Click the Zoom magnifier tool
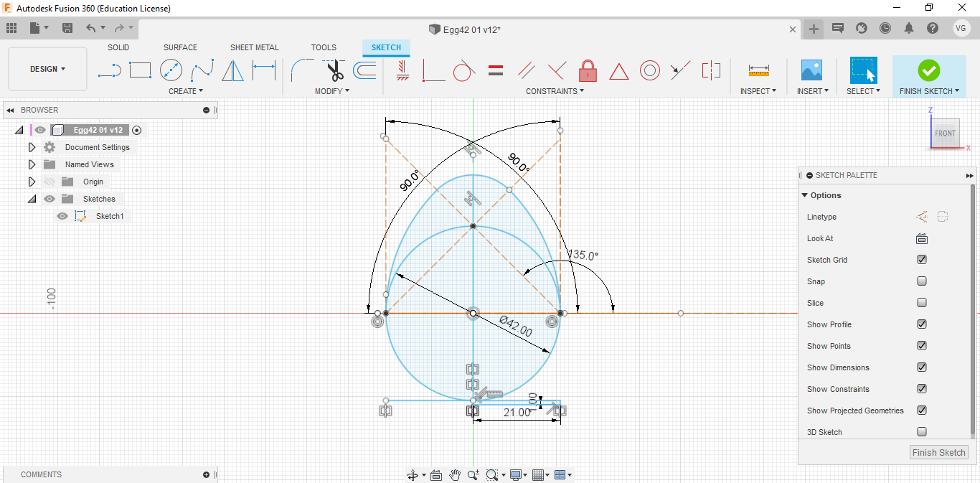The image size is (980, 483). click(473, 474)
